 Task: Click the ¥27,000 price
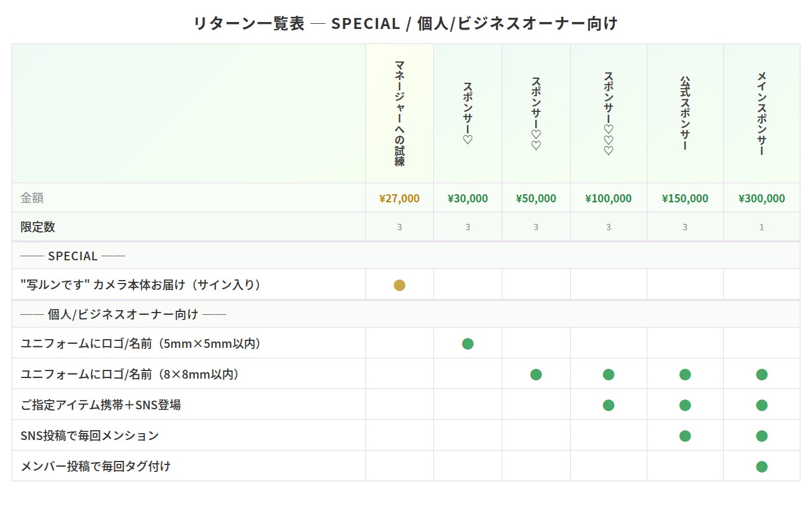tap(399, 198)
